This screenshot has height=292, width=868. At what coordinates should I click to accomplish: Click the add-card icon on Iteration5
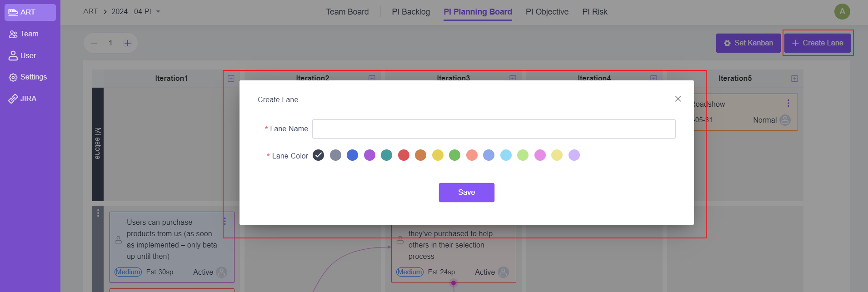click(794, 79)
